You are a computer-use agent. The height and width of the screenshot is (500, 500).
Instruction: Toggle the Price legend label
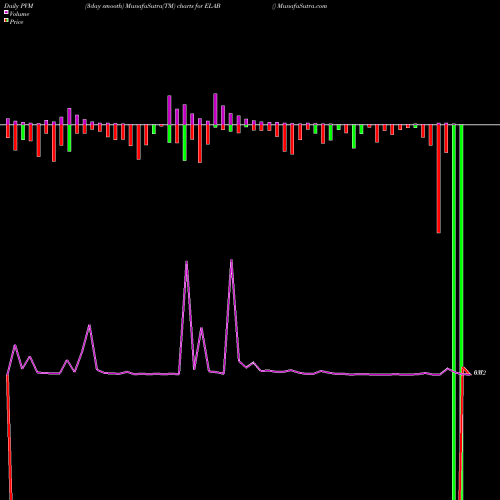pyautogui.click(x=16, y=22)
